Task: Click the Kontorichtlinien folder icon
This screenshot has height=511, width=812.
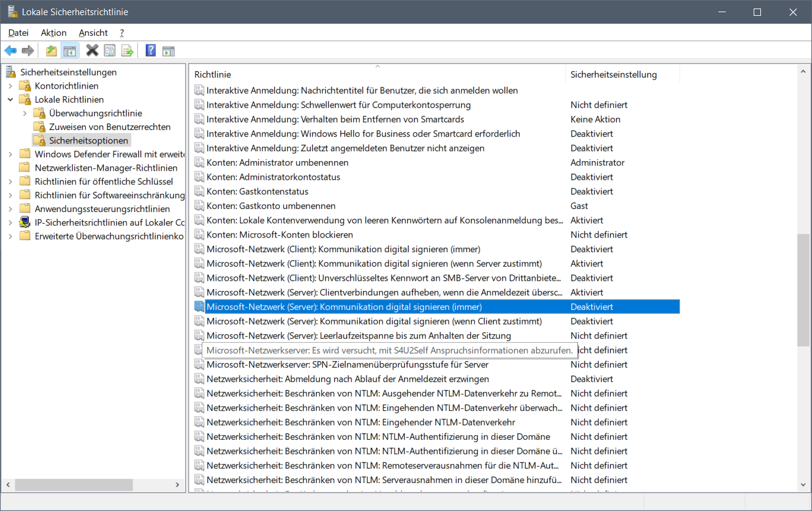Action: pyautogui.click(x=25, y=86)
